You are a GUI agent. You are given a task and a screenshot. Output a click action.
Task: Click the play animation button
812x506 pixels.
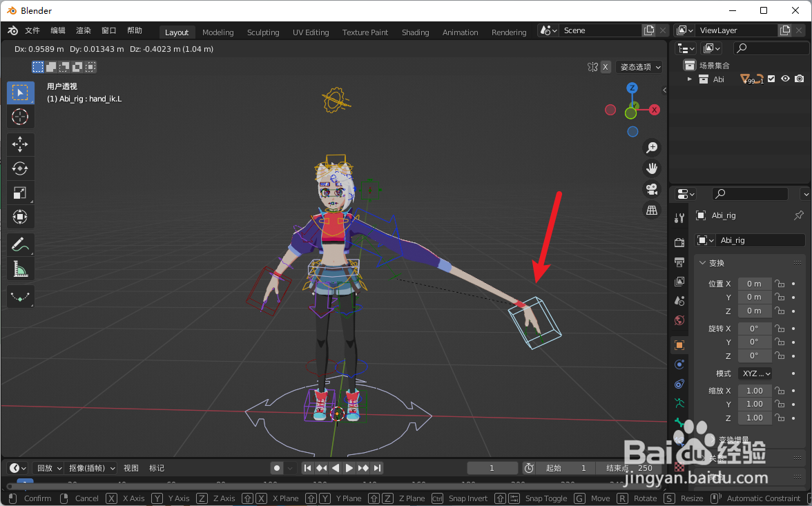click(349, 468)
